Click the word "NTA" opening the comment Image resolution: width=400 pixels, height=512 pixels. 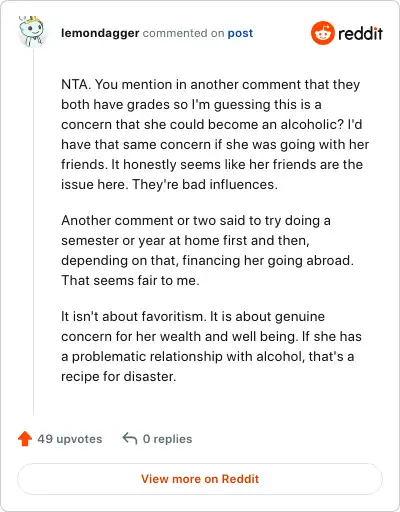(76, 84)
